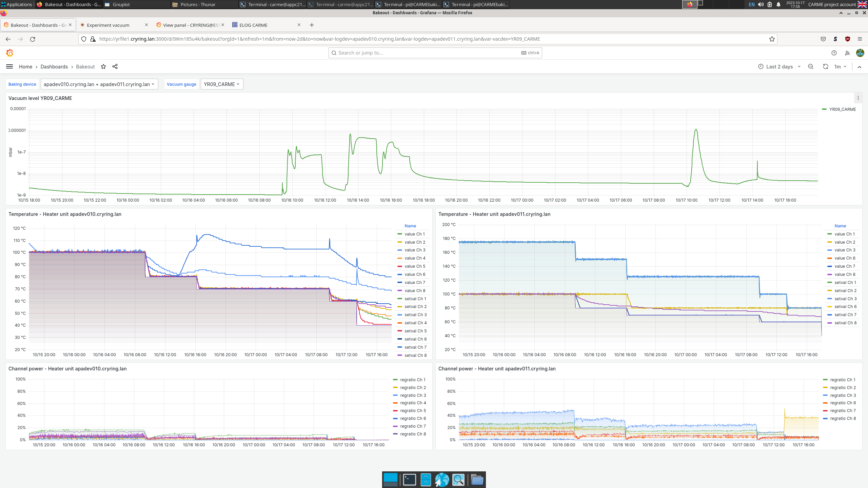
Task: Refresh dashboard using the refresh icon
Action: click(825, 67)
